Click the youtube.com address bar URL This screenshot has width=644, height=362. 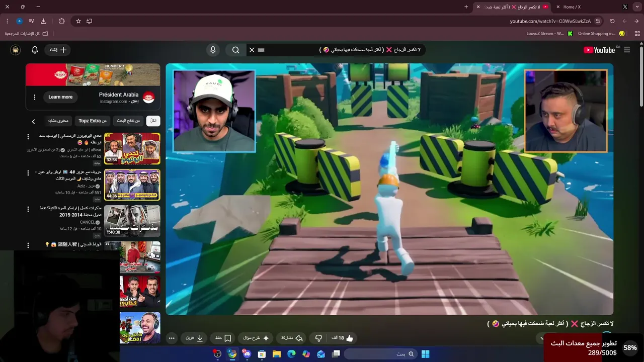click(x=550, y=21)
